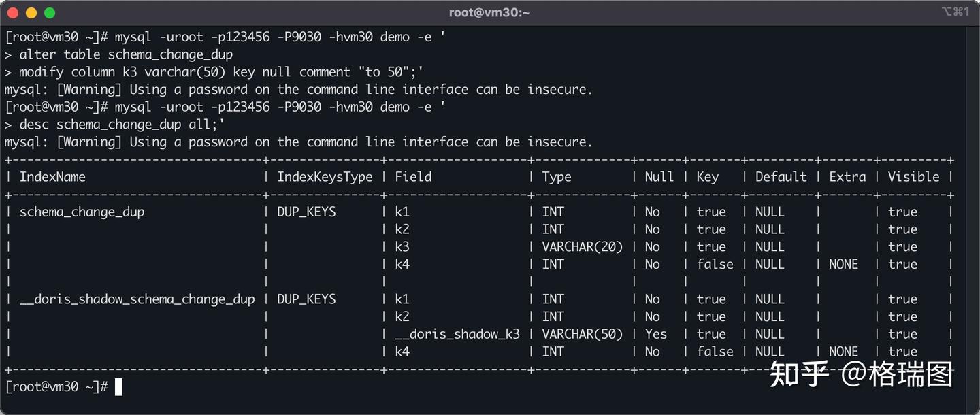Click the VARCHAR(20) type value
This screenshot has width=980, height=415.
(583, 247)
